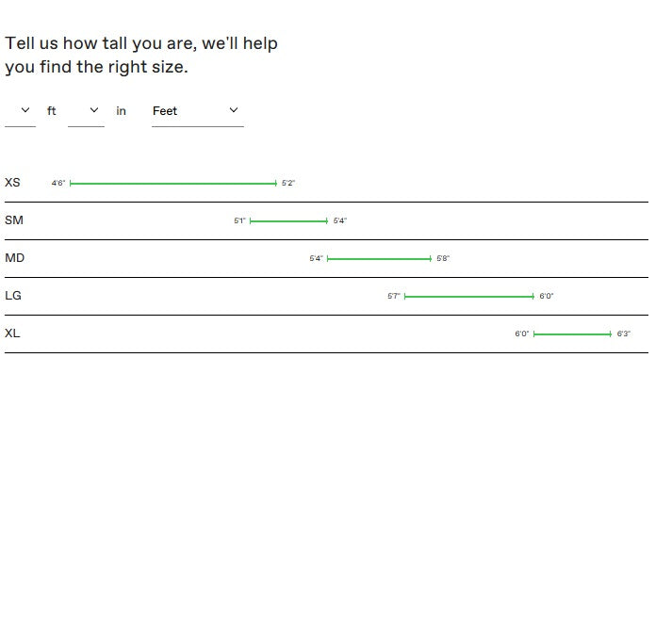The width and height of the screenshot is (672, 634).
Task: Click the 5'8" MD maximum label
Action: coord(443,259)
